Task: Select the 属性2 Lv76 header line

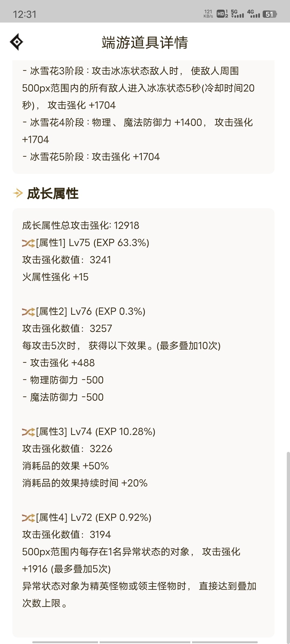Action: 84,312
